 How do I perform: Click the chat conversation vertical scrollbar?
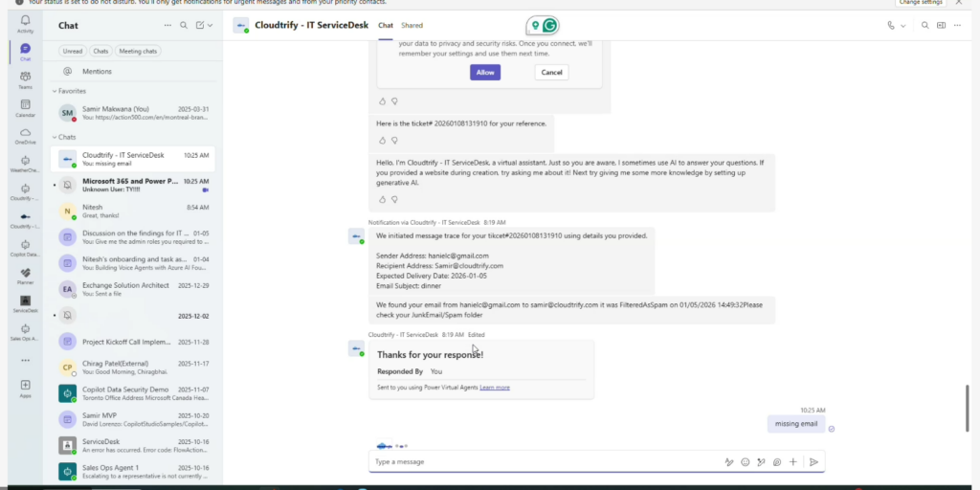coord(969,408)
